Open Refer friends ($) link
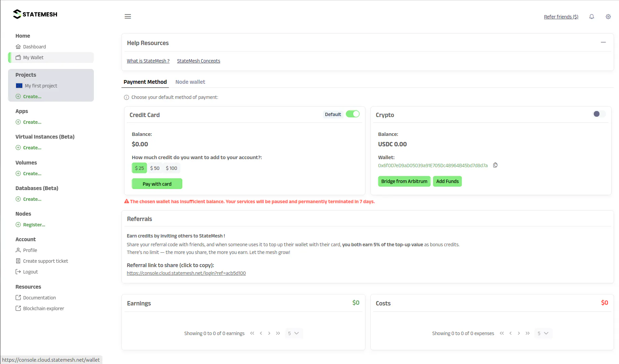This screenshot has width=619, height=364. coord(561,17)
